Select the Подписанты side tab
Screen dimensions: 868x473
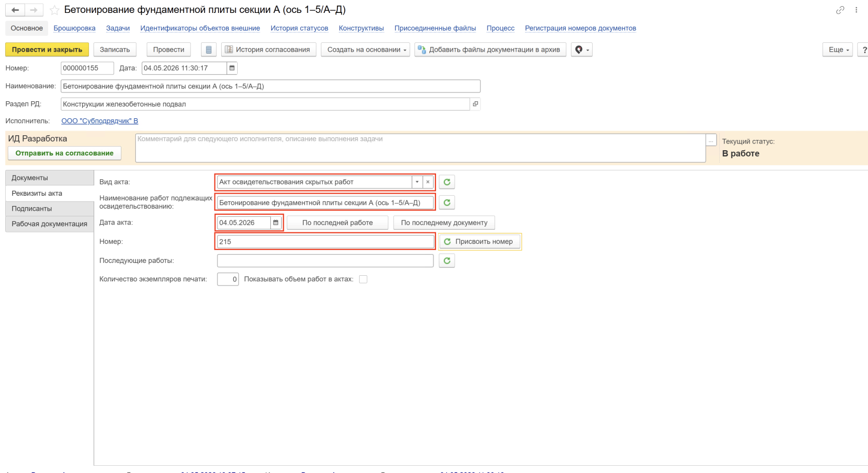coord(50,209)
